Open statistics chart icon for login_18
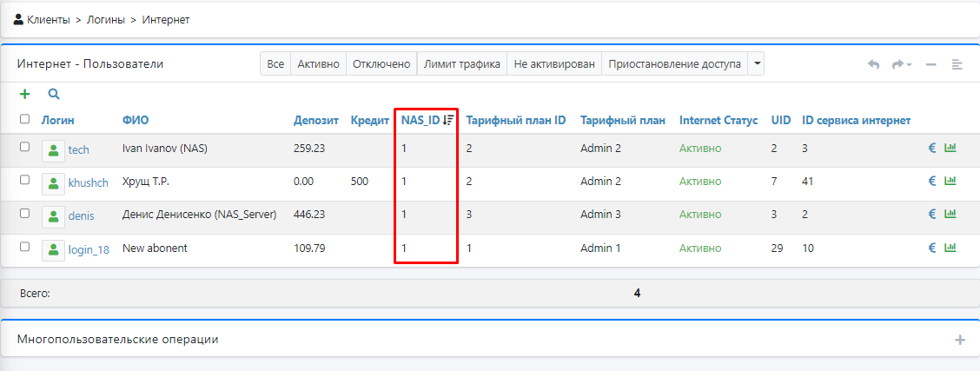 pyautogui.click(x=950, y=248)
